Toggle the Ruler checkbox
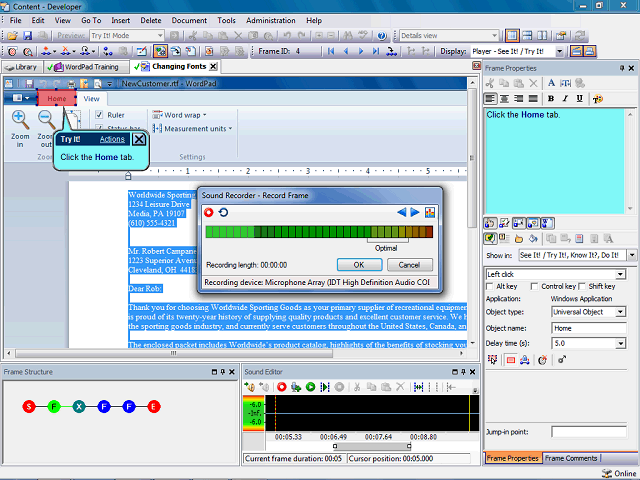 click(x=99, y=115)
